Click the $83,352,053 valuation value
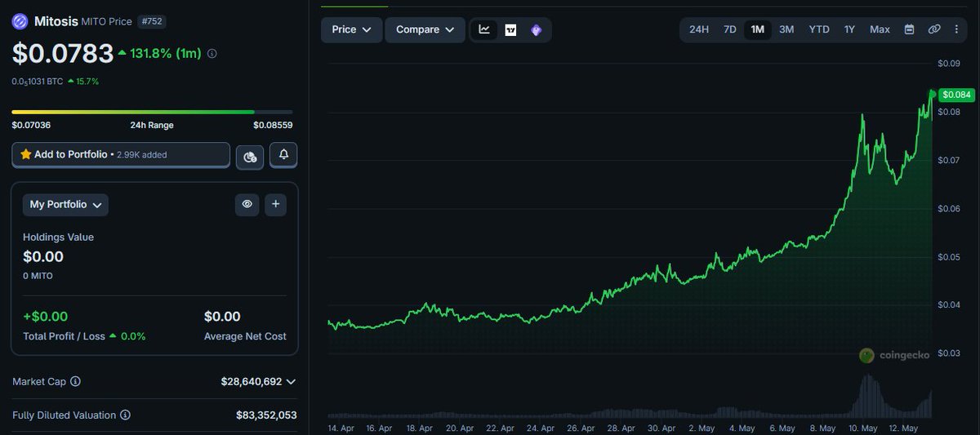This screenshot has height=435, width=980. click(266, 415)
